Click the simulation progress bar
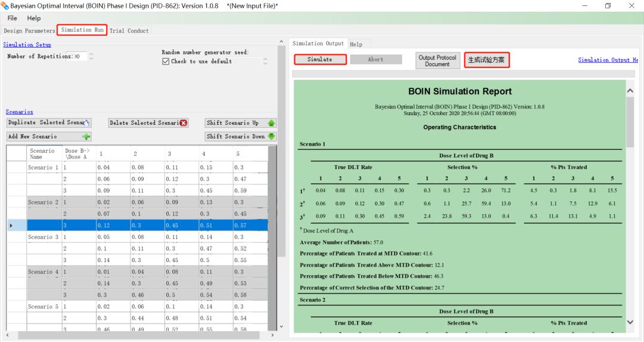The height and width of the screenshot is (342, 644). tap(463, 73)
